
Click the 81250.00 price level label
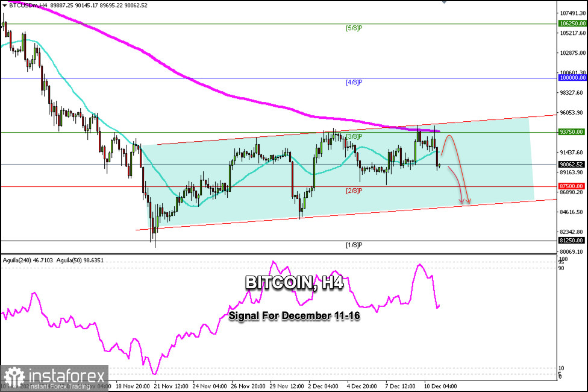572,240
